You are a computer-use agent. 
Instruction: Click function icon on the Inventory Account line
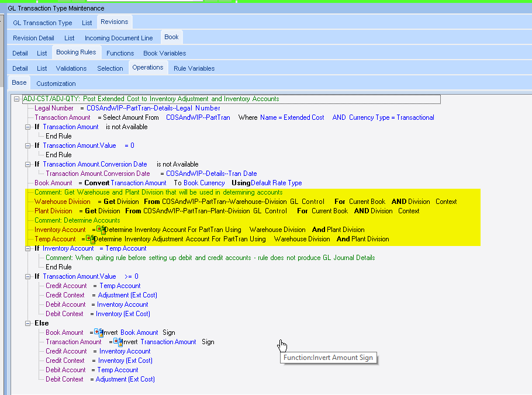[x=100, y=230]
